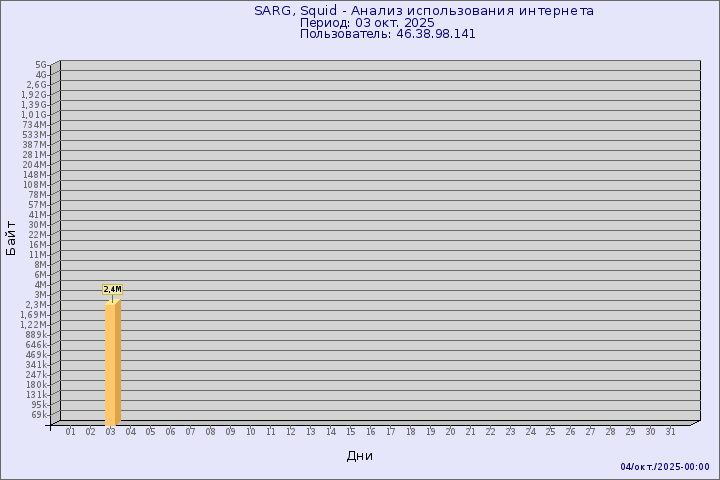Click the 11M tick on the Y axis
This screenshot has height=480, width=720.
[38, 254]
